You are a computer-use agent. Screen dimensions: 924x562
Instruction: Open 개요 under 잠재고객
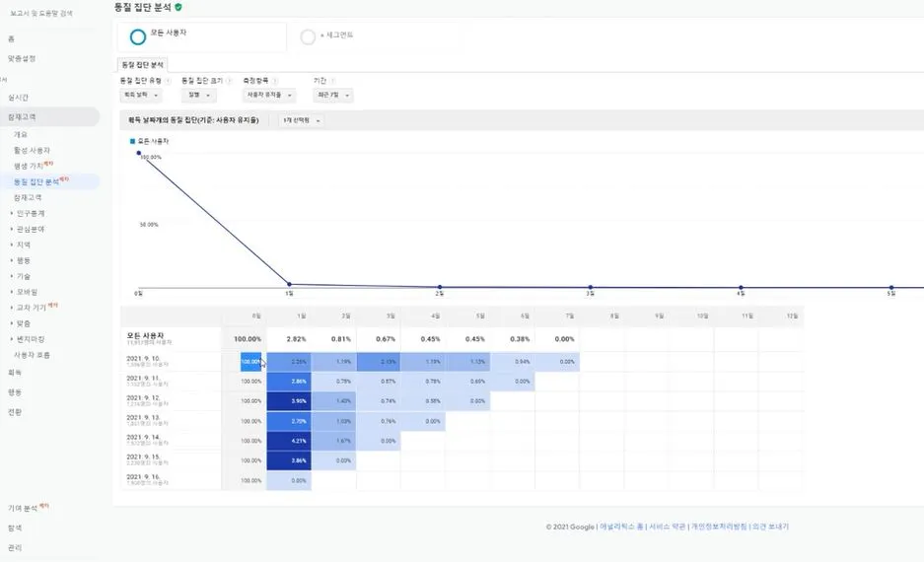[21, 134]
